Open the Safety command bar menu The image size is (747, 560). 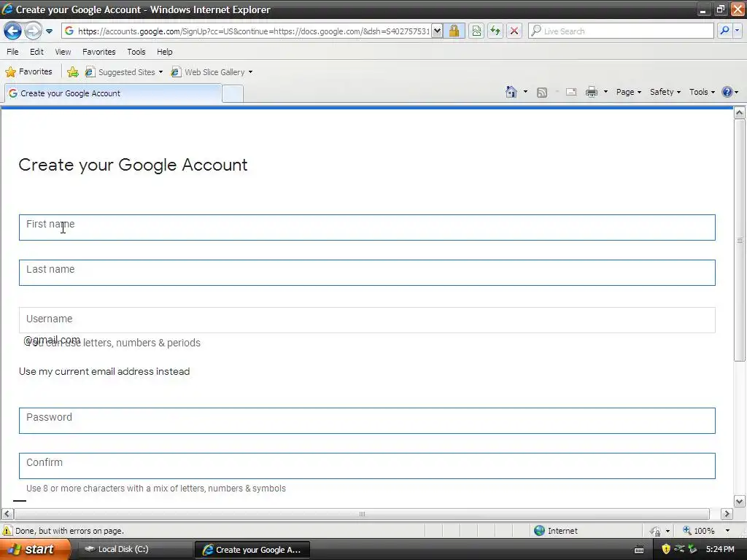(x=665, y=92)
